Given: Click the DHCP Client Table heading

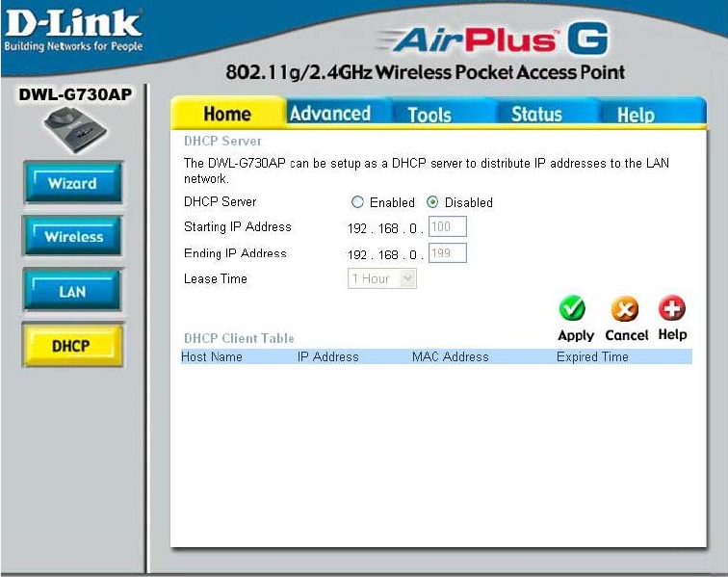Looking at the screenshot, I should click(x=239, y=338).
